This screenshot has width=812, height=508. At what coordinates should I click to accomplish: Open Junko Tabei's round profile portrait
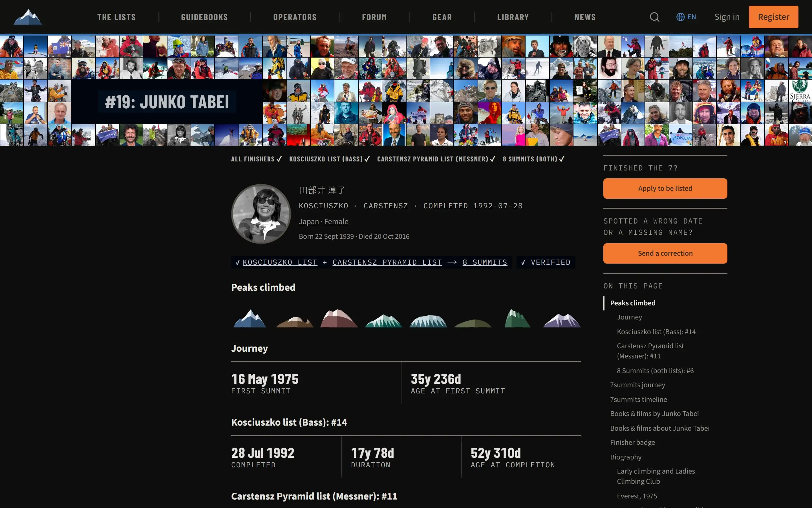261,214
